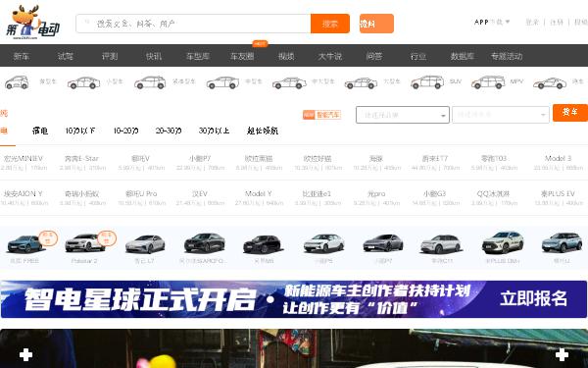Open the 问答 Q&A section
This screenshot has width=588, height=368.
click(x=374, y=56)
